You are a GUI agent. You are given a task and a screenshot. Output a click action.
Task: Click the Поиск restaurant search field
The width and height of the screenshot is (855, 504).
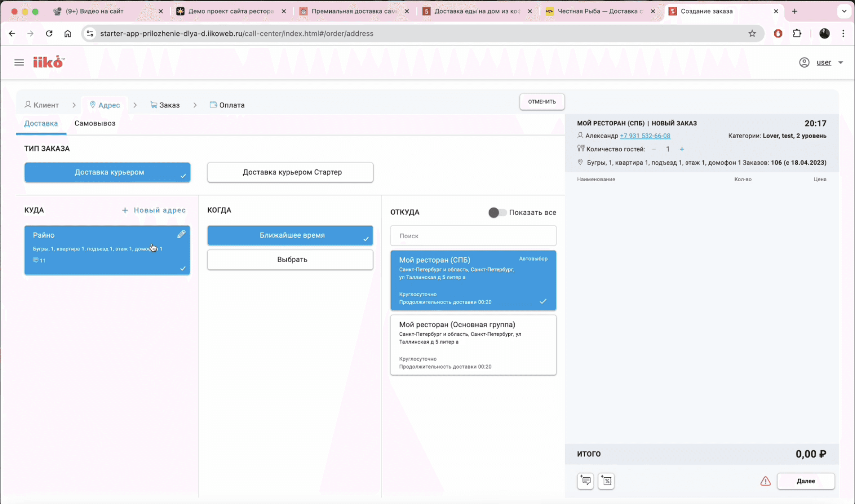point(473,236)
